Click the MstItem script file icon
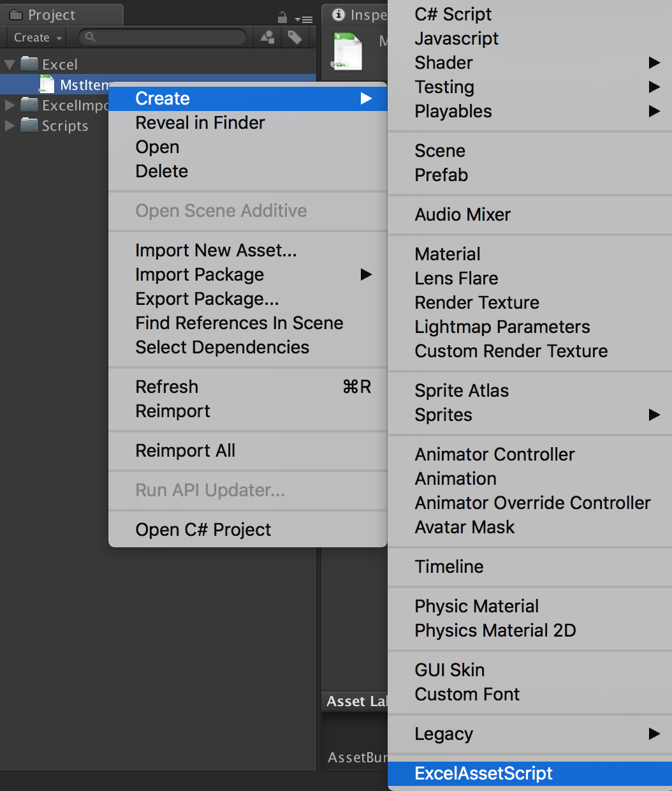The height and width of the screenshot is (791, 672). (x=47, y=84)
